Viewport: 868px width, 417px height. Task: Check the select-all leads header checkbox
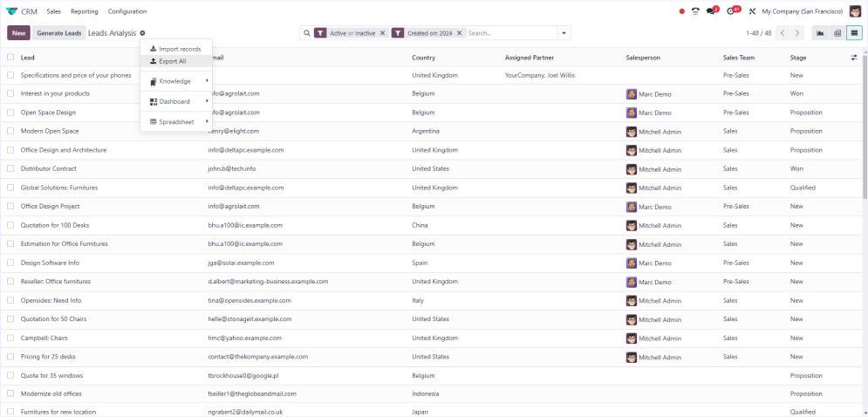click(10, 58)
